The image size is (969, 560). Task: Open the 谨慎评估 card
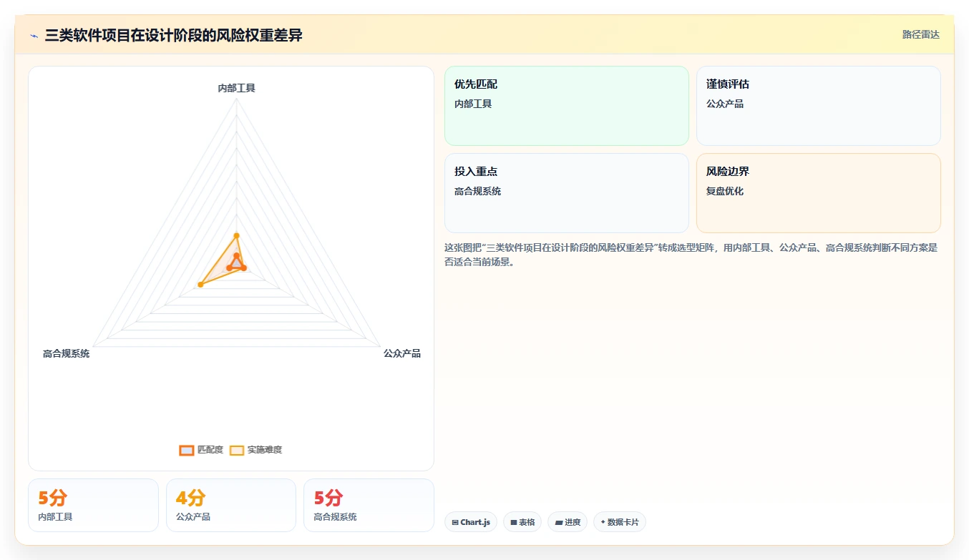pos(818,106)
